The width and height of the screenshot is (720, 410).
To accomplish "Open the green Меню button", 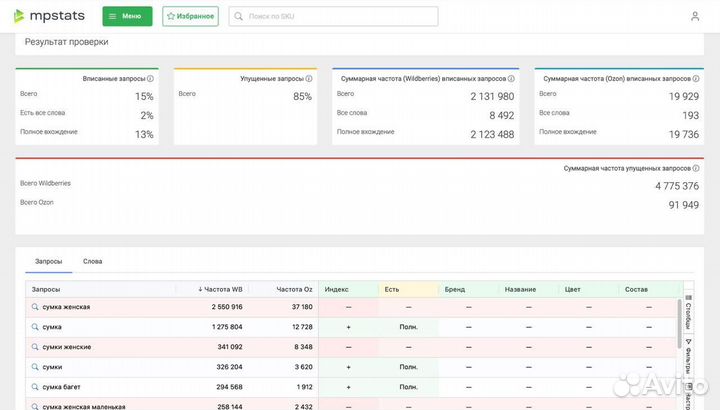I will (127, 17).
